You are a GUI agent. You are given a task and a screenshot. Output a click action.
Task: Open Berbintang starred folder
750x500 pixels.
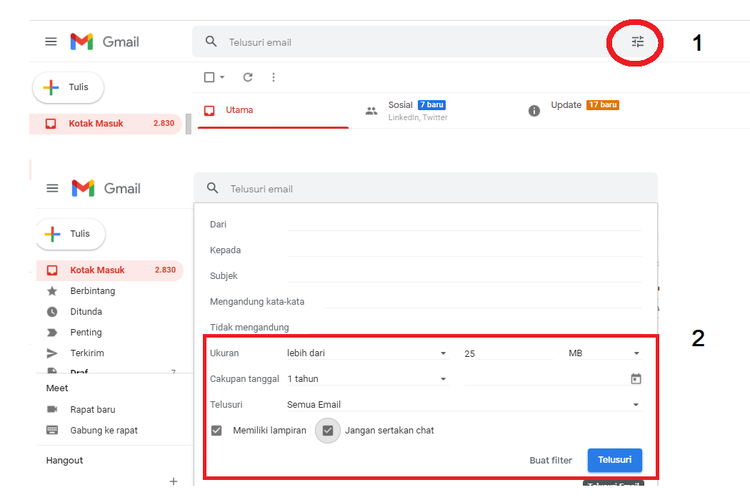click(92, 291)
